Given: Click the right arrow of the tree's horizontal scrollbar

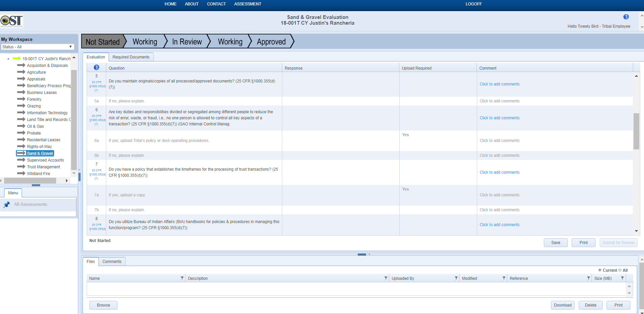Looking at the screenshot, I should click(x=67, y=181).
